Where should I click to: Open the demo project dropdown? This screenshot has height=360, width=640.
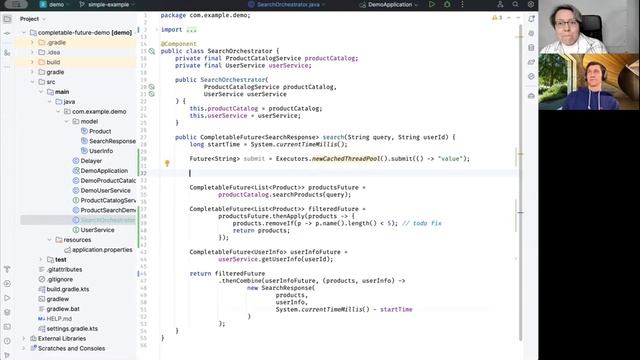[55, 4]
